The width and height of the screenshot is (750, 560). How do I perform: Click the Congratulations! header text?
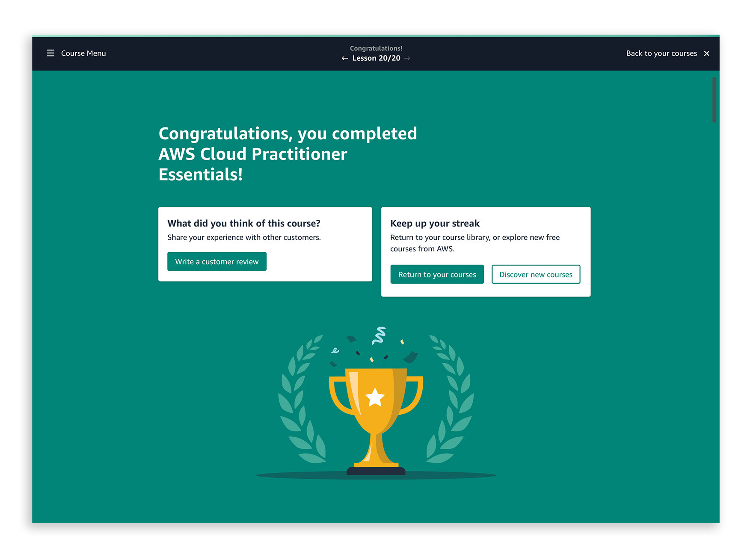376,48
